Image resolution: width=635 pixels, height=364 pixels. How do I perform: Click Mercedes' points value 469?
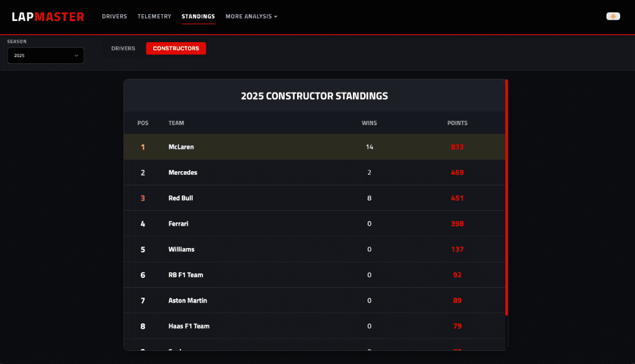point(457,172)
